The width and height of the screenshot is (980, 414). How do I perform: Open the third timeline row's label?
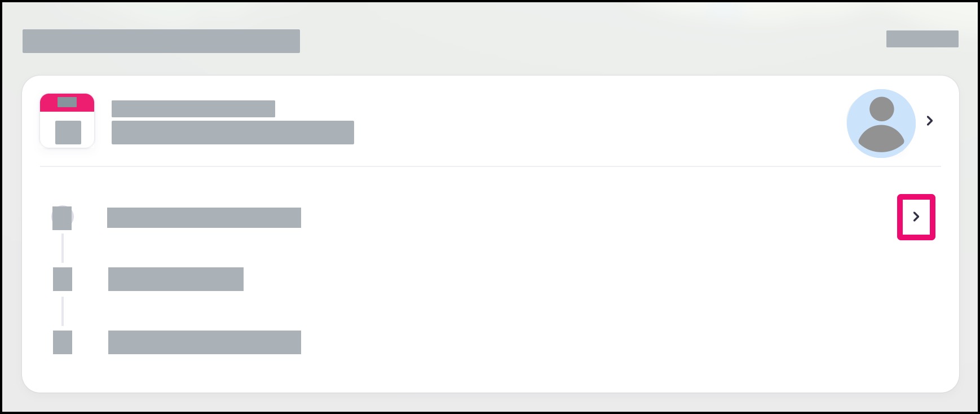pyautogui.click(x=205, y=342)
